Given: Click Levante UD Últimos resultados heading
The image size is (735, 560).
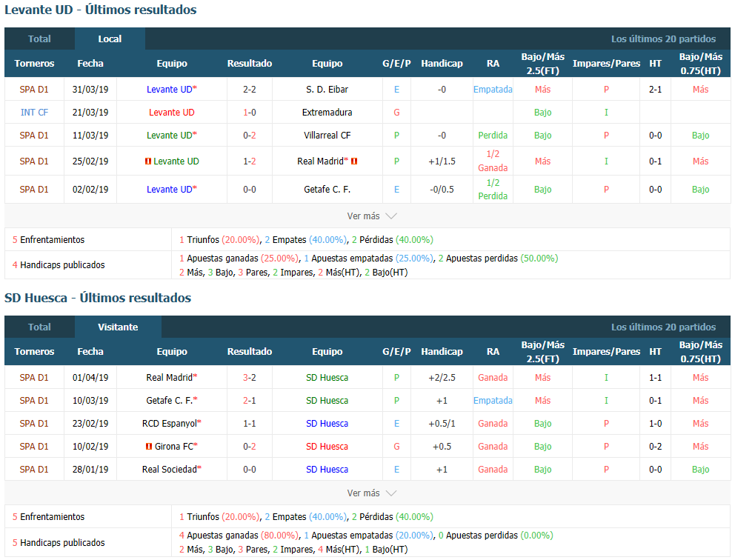Looking at the screenshot, I should click(x=100, y=10).
